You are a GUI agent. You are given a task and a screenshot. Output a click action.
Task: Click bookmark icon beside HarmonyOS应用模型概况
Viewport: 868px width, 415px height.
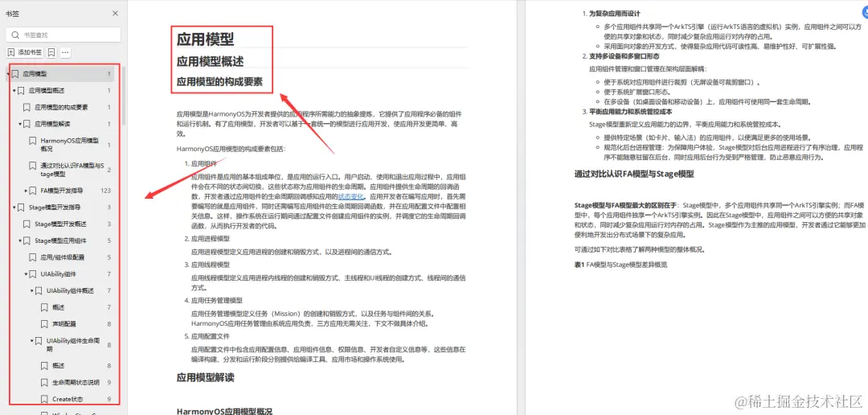[33, 141]
